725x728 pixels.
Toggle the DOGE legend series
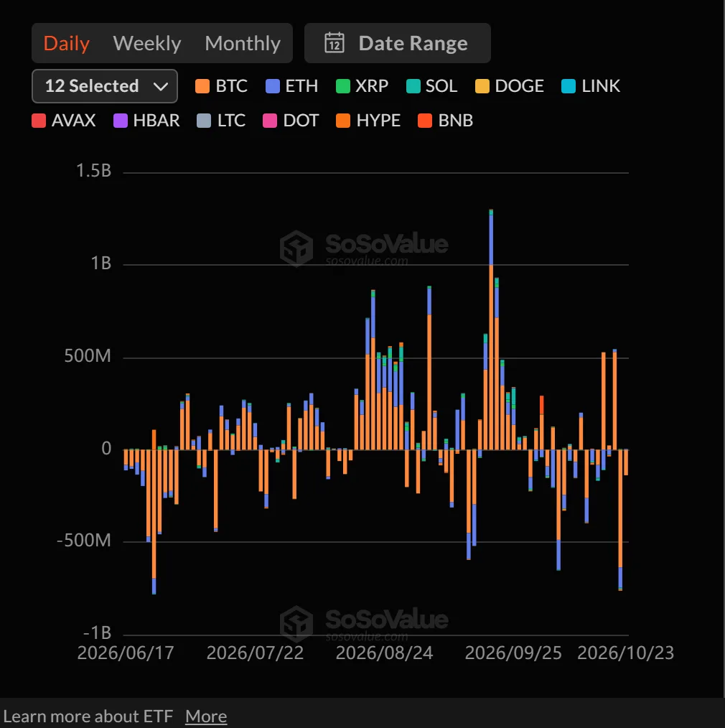point(509,86)
